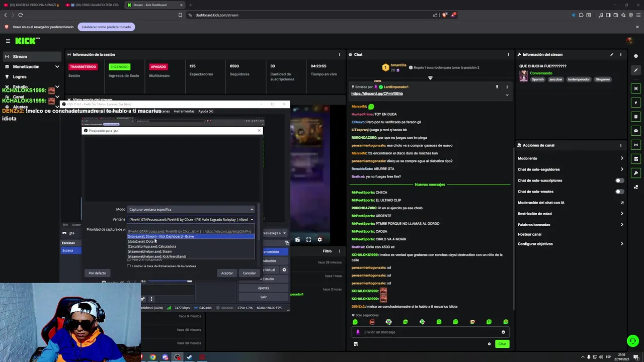Open chat settings gear next to the Chat button
644x362 pixels.
[489, 344]
